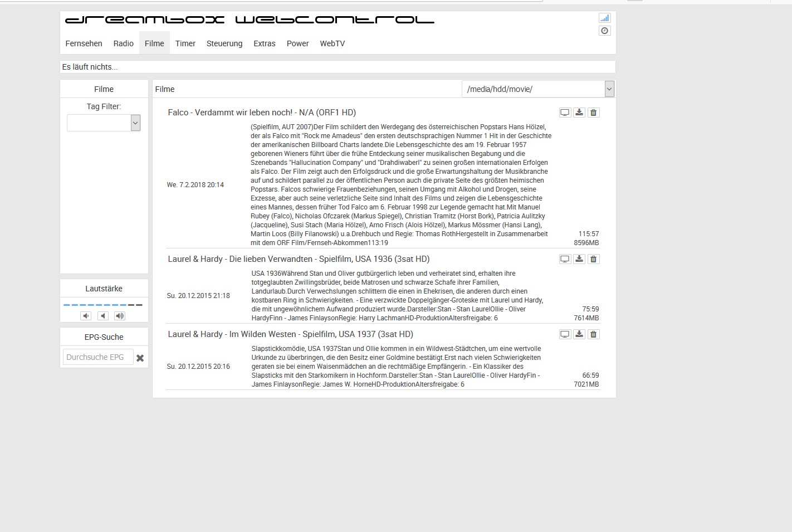The height and width of the screenshot is (532, 792).
Task: Switch to the Fernsehen menu
Action: tap(84, 43)
